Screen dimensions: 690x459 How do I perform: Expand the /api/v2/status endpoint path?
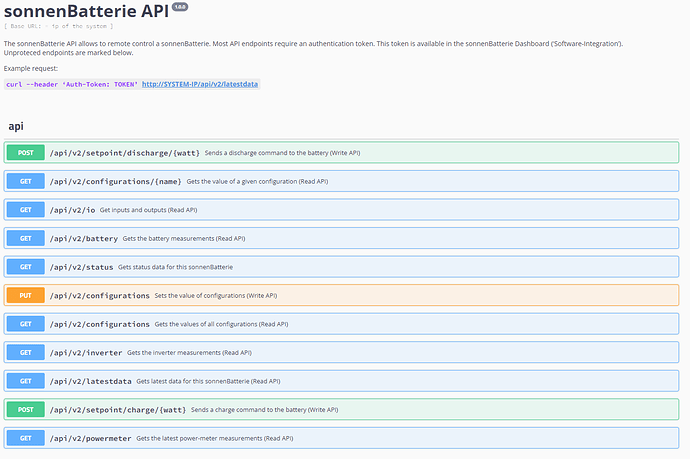point(81,268)
